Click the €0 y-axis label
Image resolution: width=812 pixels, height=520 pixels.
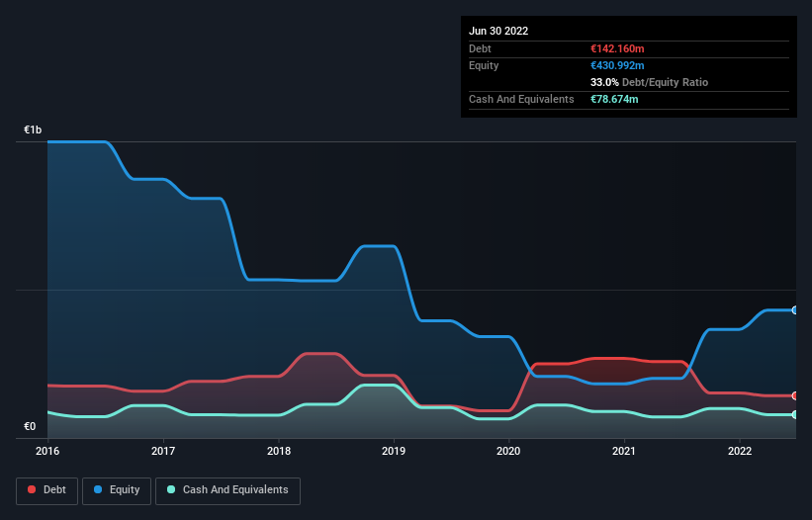click(x=30, y=426)
